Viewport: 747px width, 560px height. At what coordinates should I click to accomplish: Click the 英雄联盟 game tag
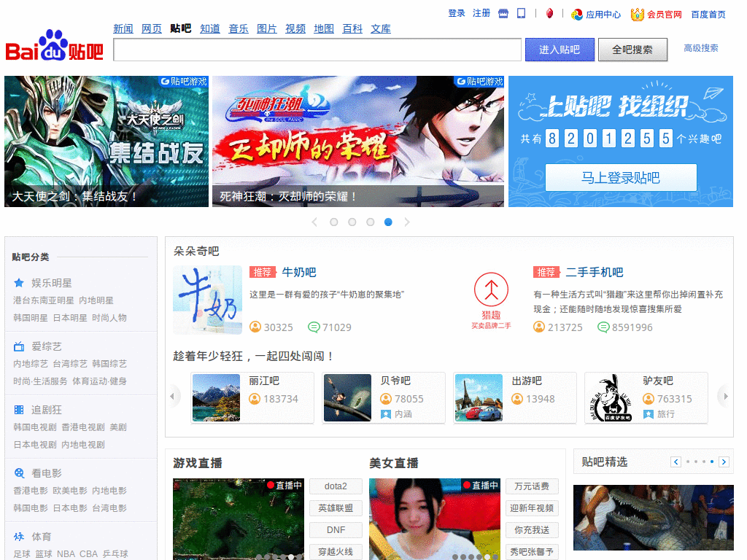coord(336,508)
